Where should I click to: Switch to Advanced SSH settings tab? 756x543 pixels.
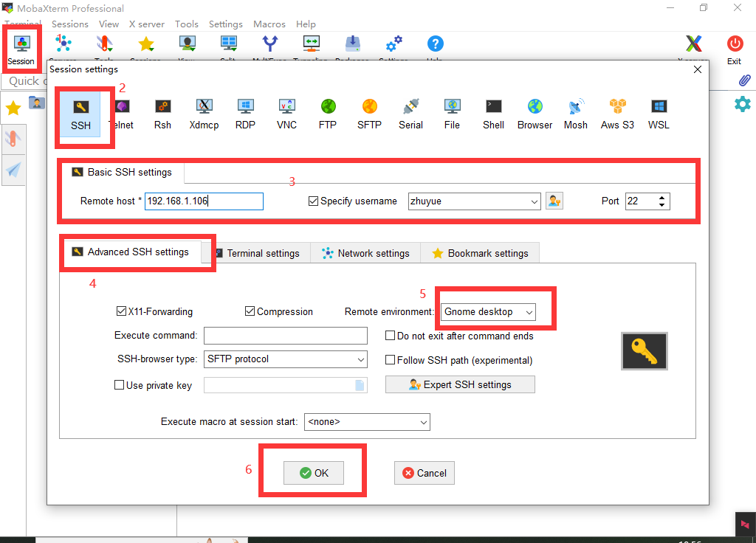point(131,252)
